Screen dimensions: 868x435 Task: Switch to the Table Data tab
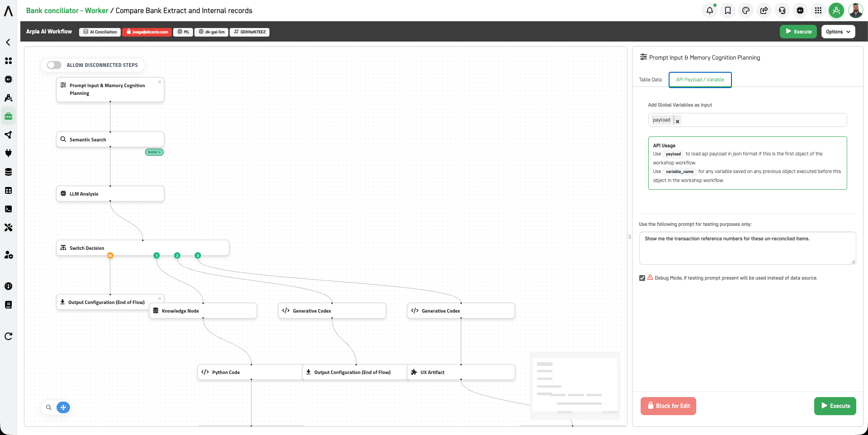650,80
